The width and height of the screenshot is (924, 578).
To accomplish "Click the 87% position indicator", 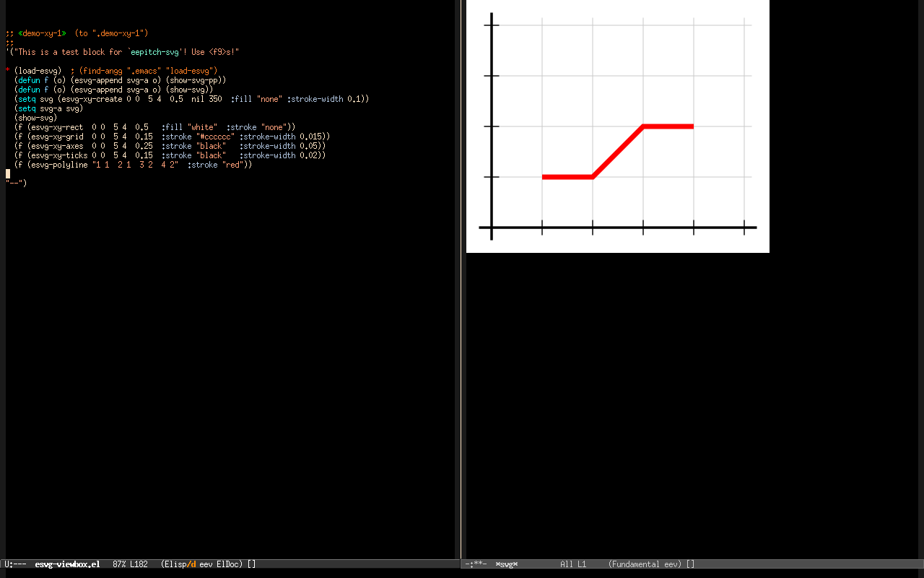I will tap(119, 564).
